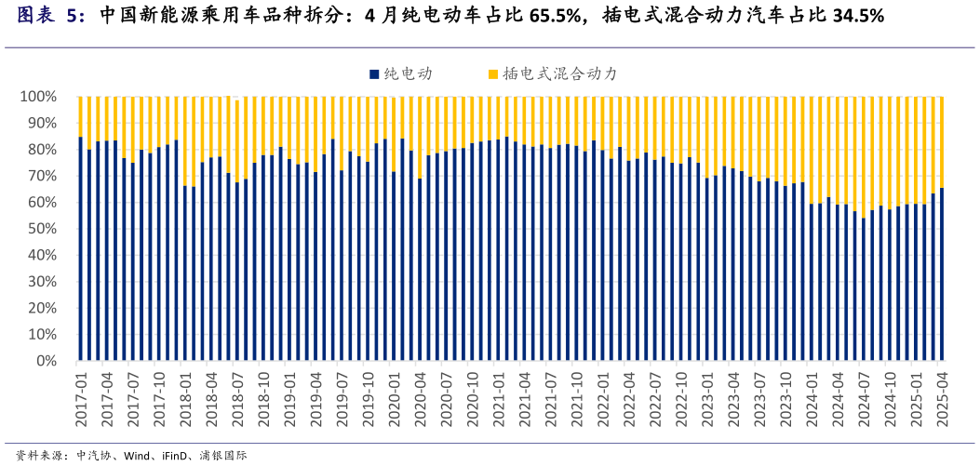This screenshot has height=466, width=980.
Task: Select the 纯电动 legend label
Action: click(x=408, y=74)
